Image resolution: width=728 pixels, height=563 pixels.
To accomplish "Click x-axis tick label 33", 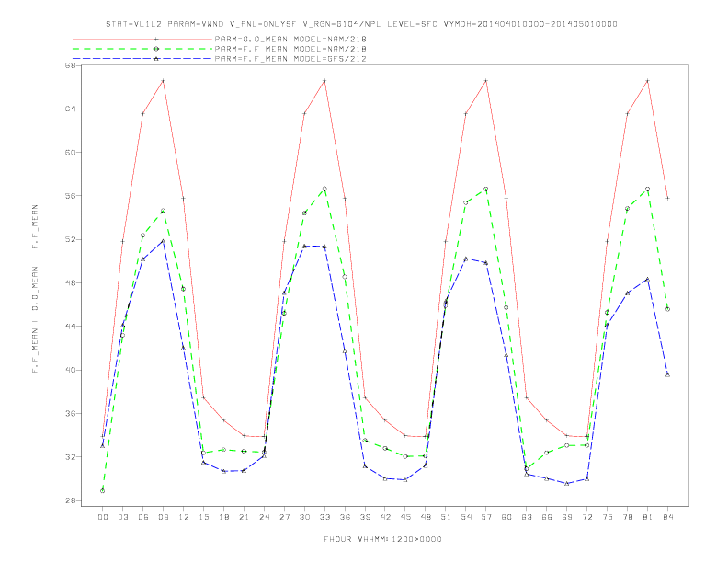I will tap(324, 517).
